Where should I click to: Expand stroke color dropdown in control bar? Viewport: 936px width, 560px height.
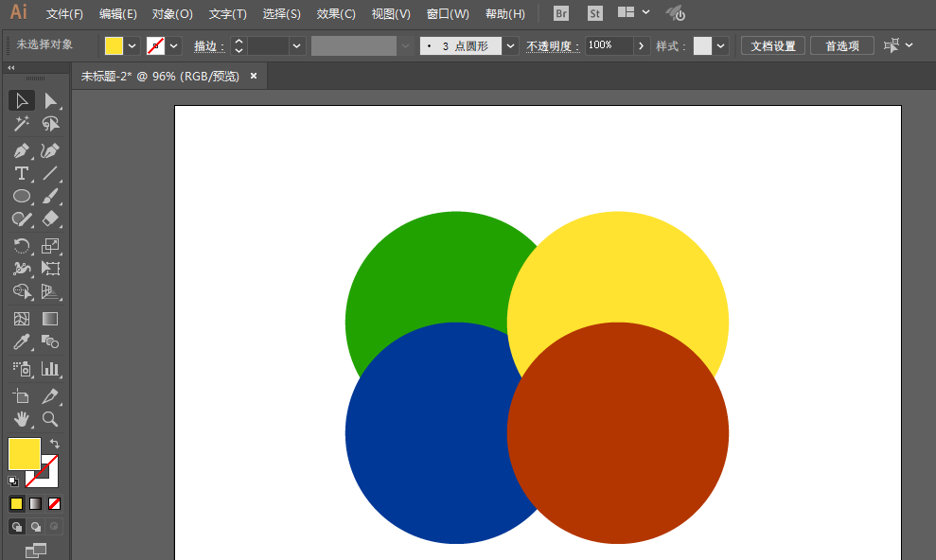174,46
